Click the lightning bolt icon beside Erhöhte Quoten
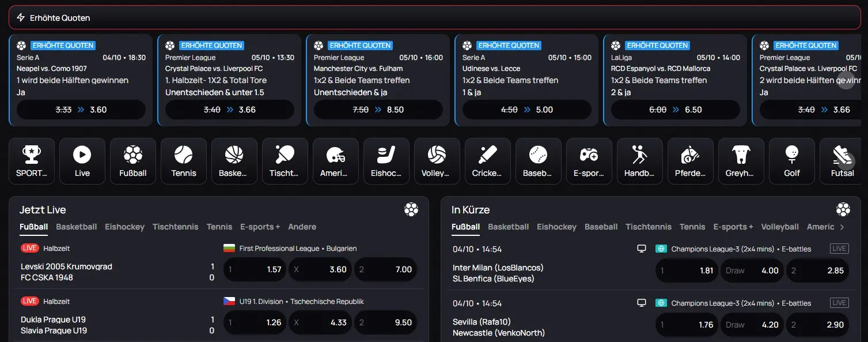The height and width of the screenshot is (342, 868). (21, 18)
